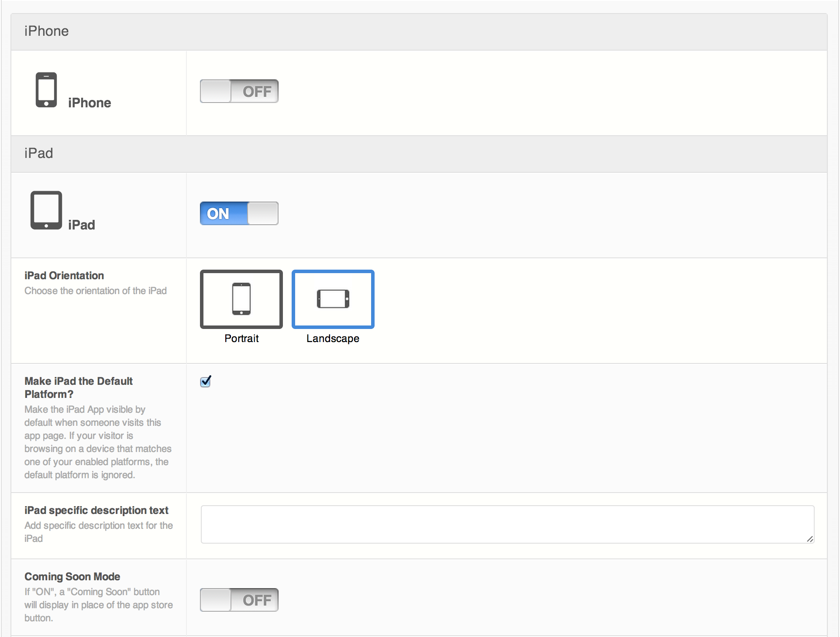840x637 pixels.
Task: Click 'Add specific description text for the iPad' hint
Action: tap(99, 532)
